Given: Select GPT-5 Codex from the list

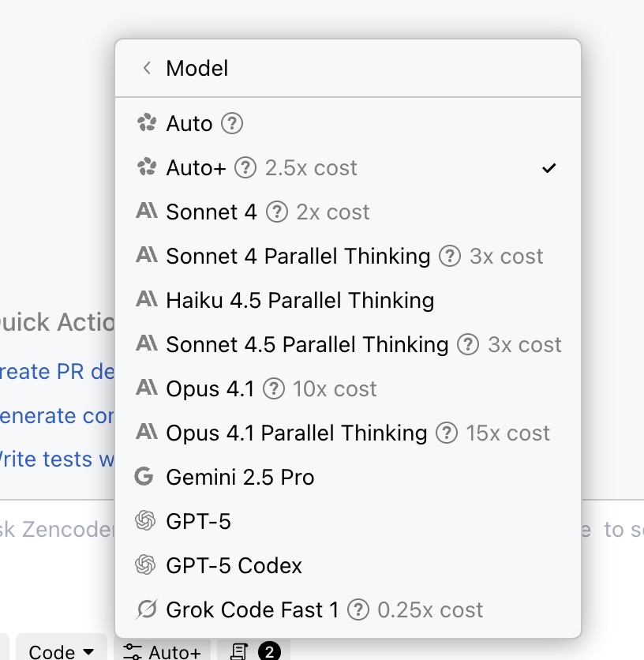Looking at the screenshot, I should (x=234, y=566).
